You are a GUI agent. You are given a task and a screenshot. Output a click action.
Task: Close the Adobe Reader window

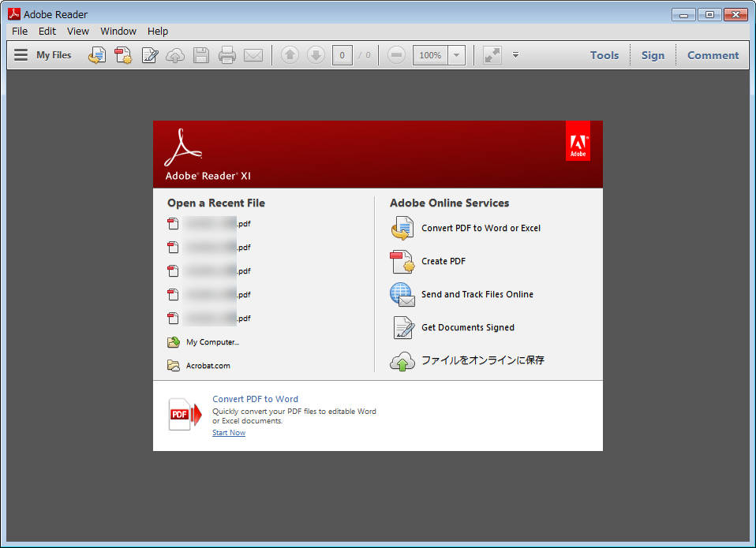pyautogui.click(x=735, y=14)
